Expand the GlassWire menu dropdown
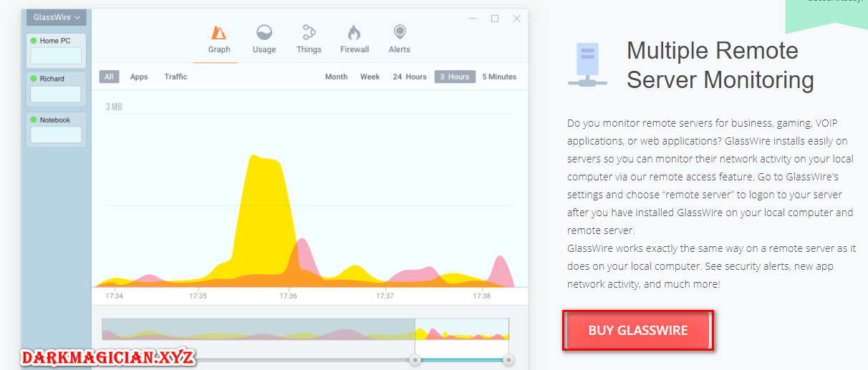This screenshot has width=868, height=370. pyautogui.click(x=57, y=17)
